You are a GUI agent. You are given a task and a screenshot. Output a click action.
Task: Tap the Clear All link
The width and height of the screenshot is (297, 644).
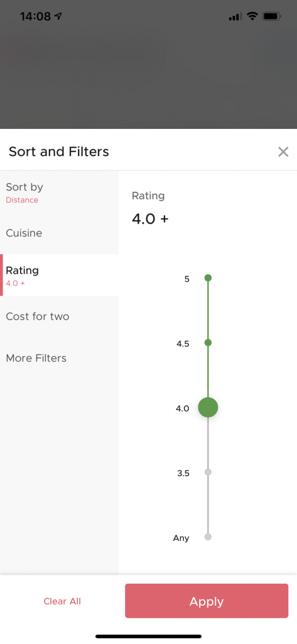[62, 601]
